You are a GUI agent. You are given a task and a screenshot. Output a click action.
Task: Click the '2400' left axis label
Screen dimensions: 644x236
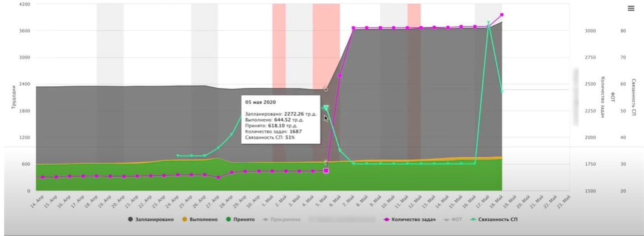point(25,84)
